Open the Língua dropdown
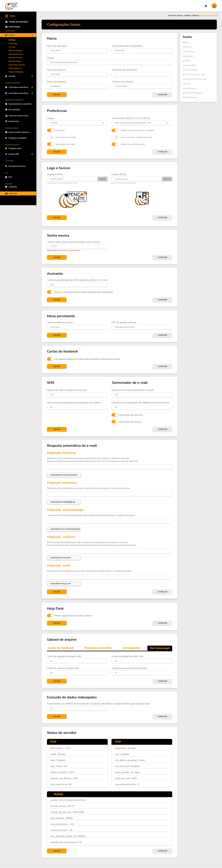The width and height of the screenshot is (222, 868). 77,123
